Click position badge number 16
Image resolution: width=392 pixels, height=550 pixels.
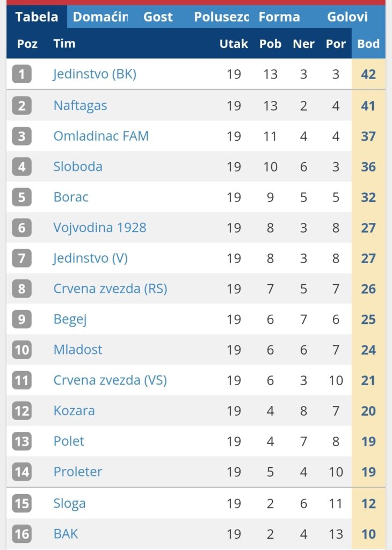coord(21,533)
